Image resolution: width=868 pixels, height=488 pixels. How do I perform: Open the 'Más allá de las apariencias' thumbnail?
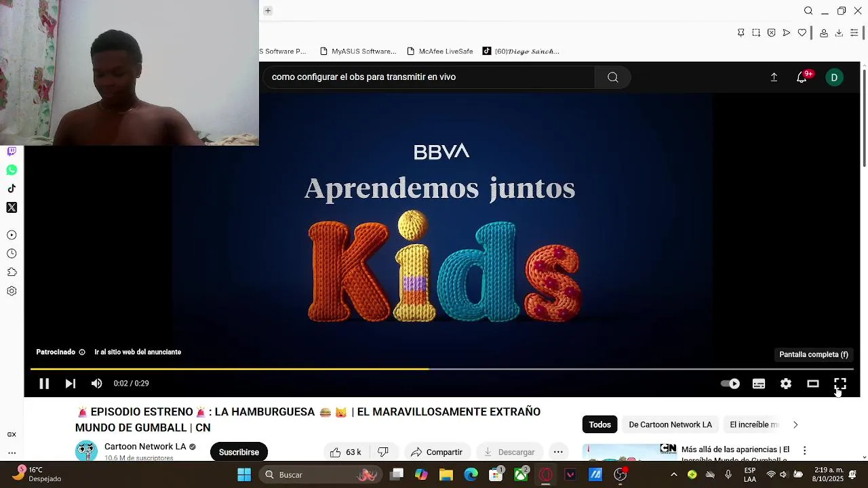pos(629,453)
